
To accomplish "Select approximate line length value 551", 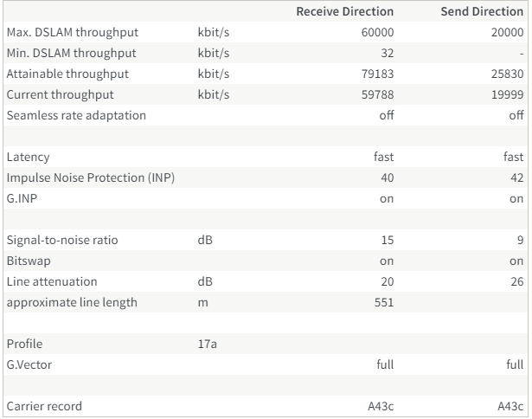I will pos(384,302).
